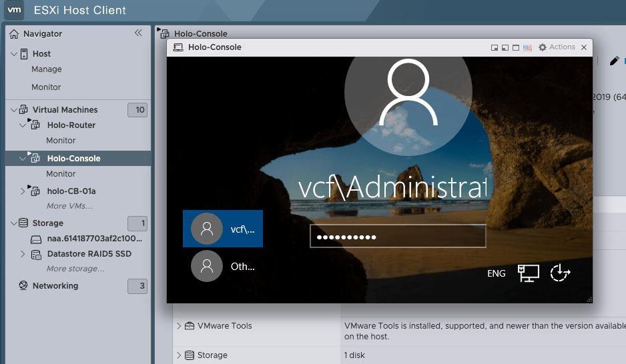Open Networking in the Navigator
Viewport: 626px width, 364px height.
55,286
